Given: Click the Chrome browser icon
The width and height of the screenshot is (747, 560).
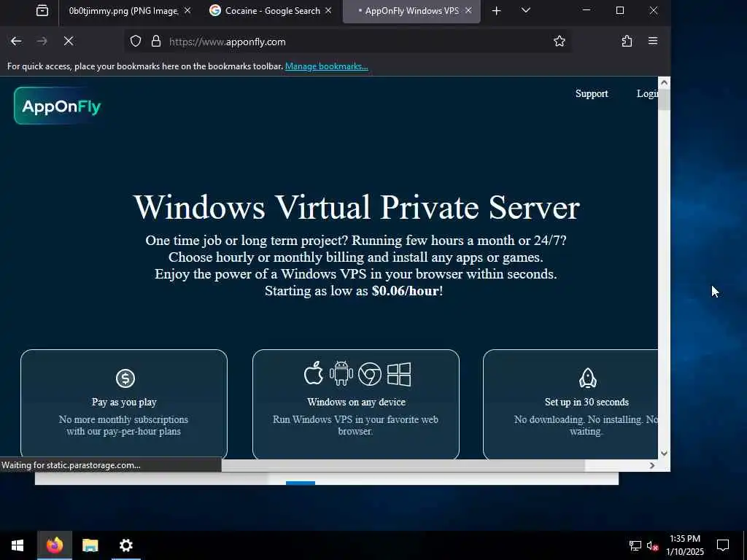Looking at the screenshot, I should click(x=370, y=374).
